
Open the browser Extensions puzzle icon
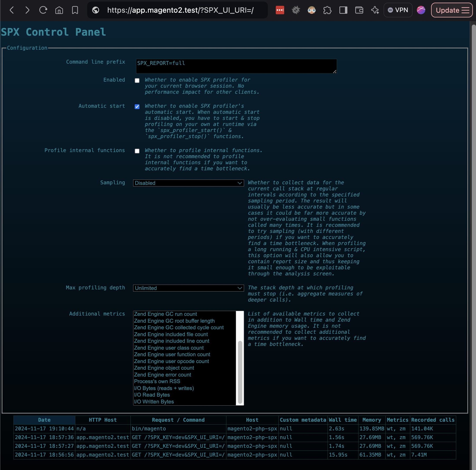(327, 10)
